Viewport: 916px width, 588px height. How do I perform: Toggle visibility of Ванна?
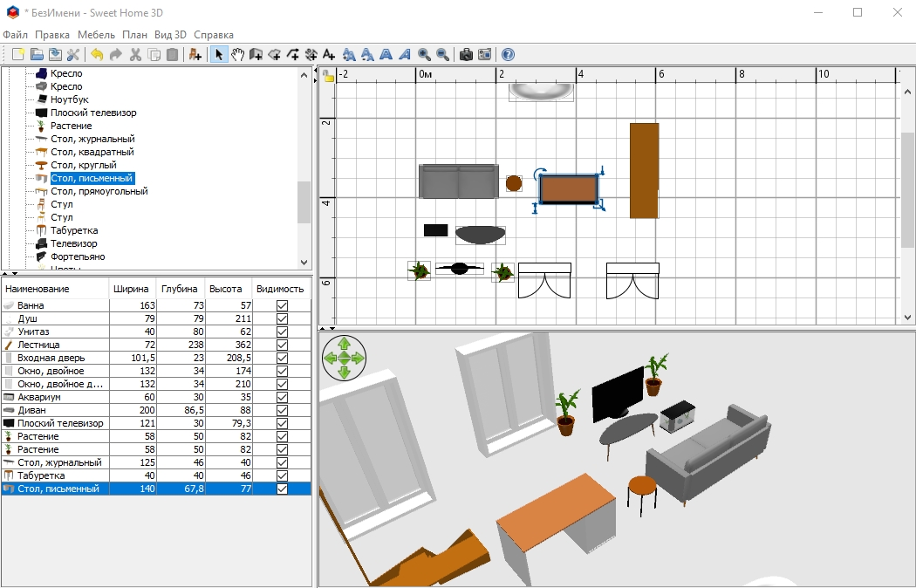pyautogui.click(x=282, y=305)
